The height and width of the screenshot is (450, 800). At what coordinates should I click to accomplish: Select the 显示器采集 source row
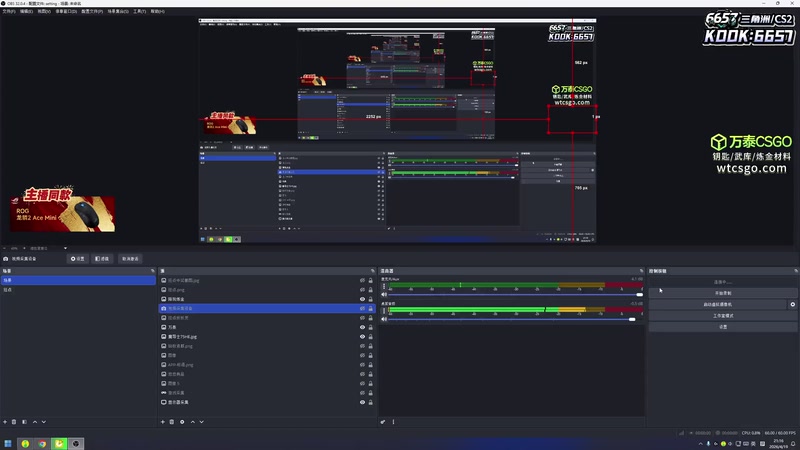point(267,402)
